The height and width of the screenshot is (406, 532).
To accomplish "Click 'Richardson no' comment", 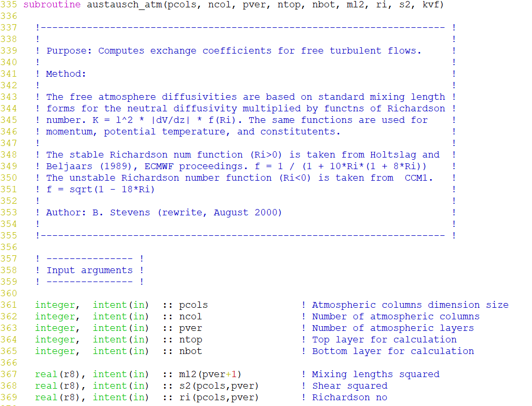I will [x=350, y=397].
